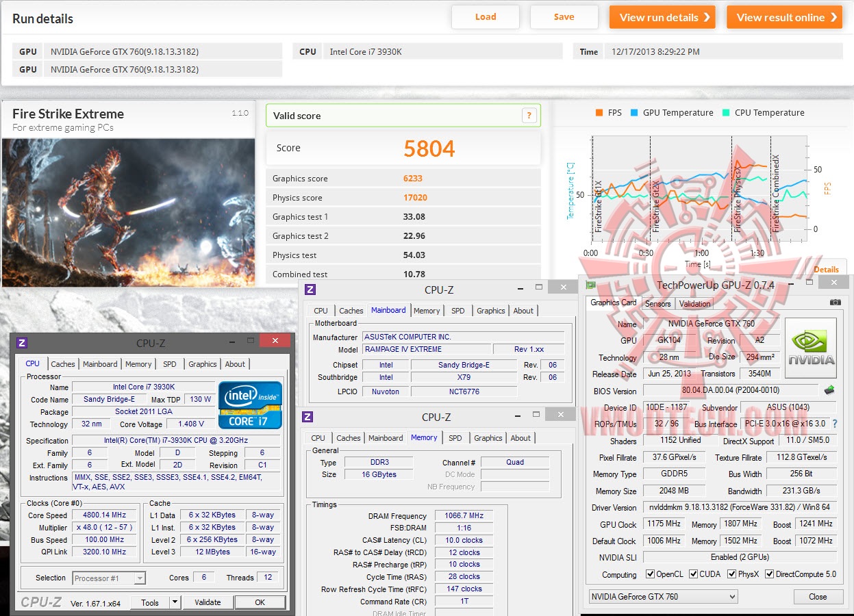Click the blue GPU Temperature legend swatch
This screenshot has height=616, width=854.
[634, 113]
